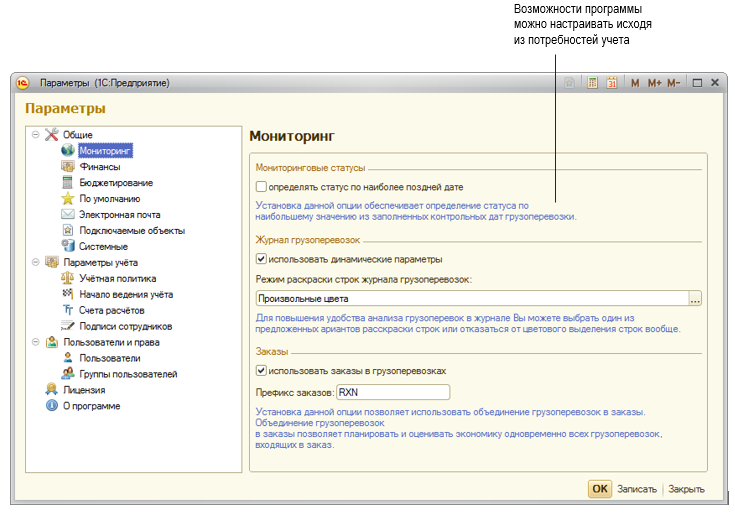Click the globe icon next to Мониторинг
Viewport: 735px width, 513px height.
(68, 150)
